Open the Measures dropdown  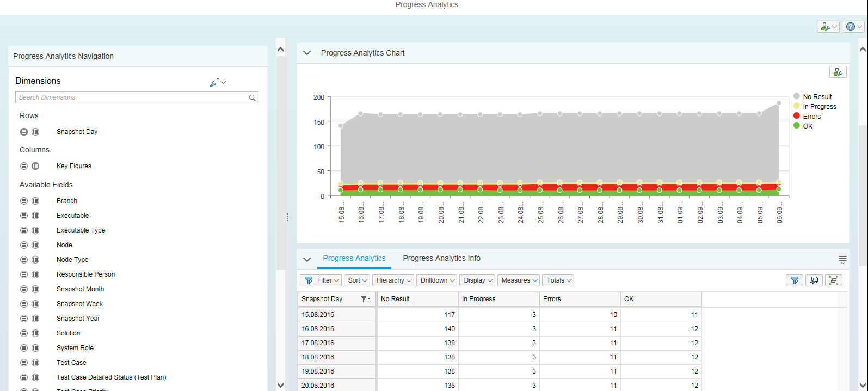tap(519, 280)
